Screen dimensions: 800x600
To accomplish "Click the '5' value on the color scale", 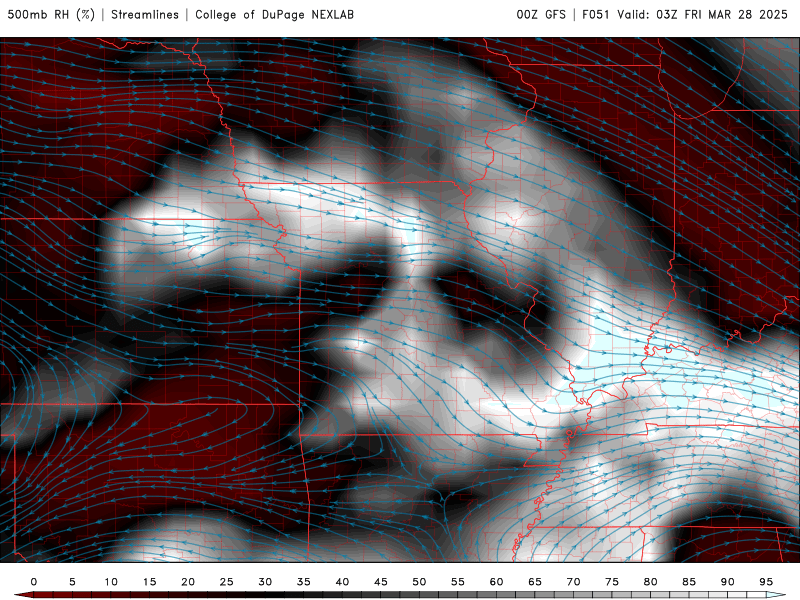I will click(72, 582).
